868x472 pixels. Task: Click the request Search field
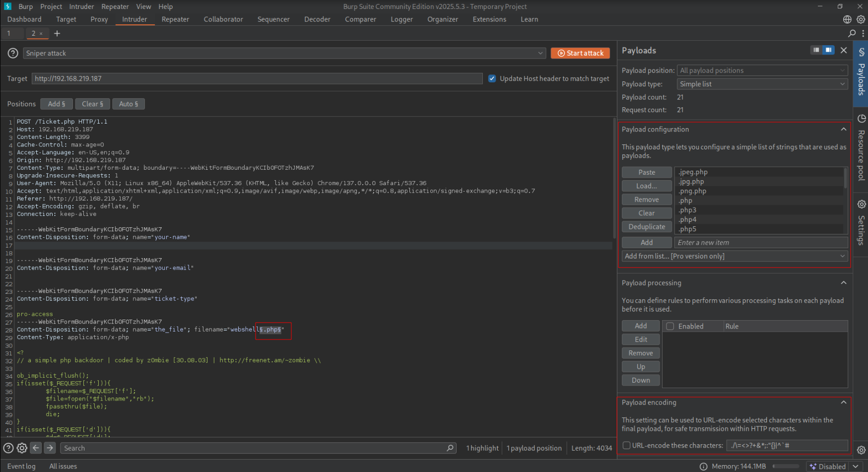click(258, 448)
